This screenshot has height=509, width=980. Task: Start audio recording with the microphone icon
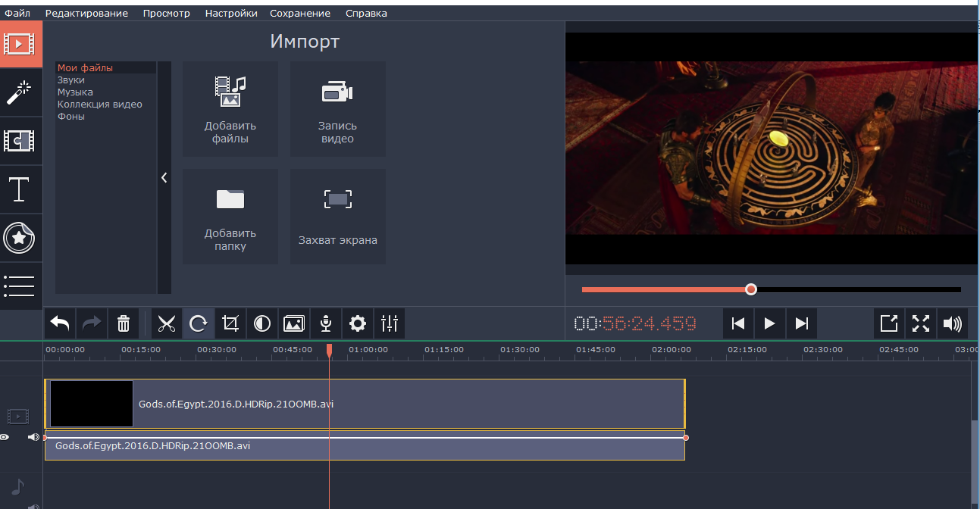click(326, 324)
